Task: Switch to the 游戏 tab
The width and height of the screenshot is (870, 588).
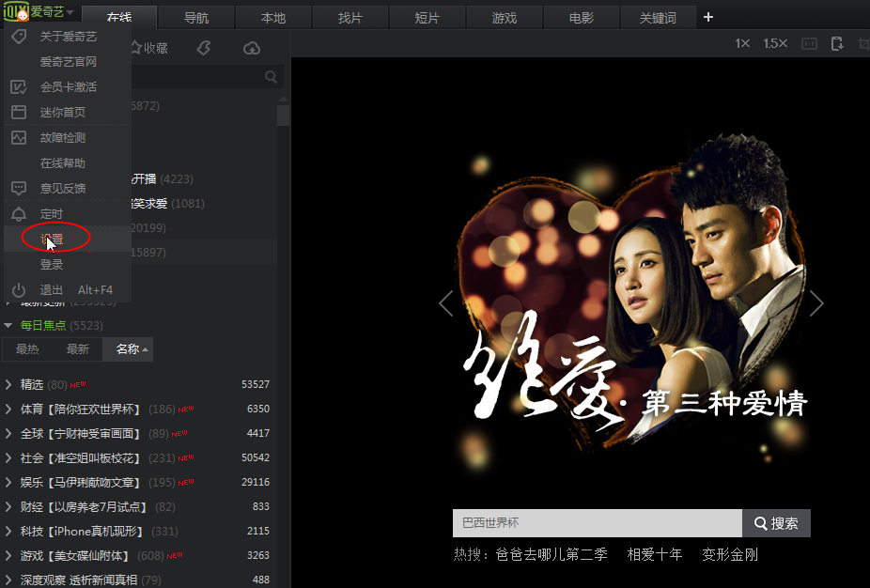Action: (x=505, y=18)
